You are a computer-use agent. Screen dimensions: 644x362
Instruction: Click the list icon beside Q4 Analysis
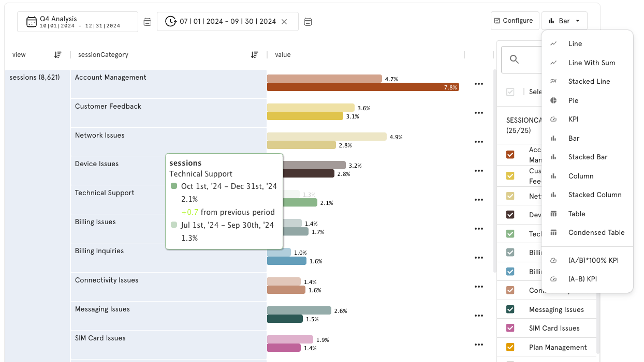[147, 22]
